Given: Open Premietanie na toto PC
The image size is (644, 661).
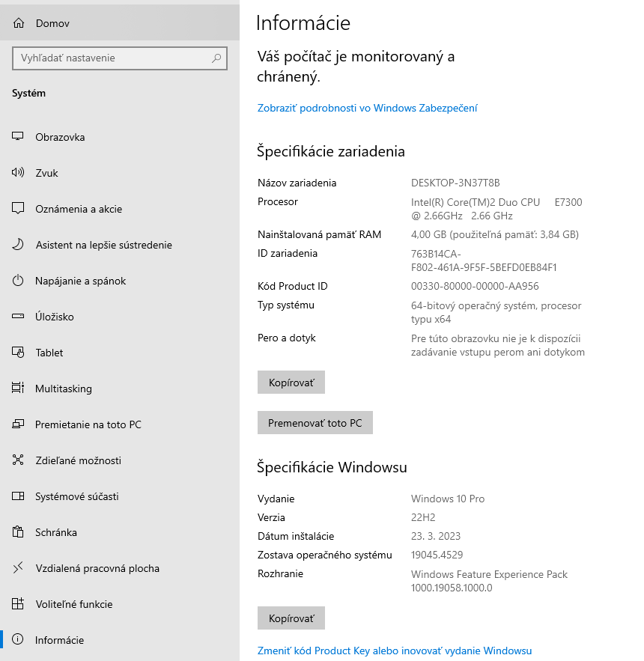Looking at the screenshot, I should click(88, 424).
